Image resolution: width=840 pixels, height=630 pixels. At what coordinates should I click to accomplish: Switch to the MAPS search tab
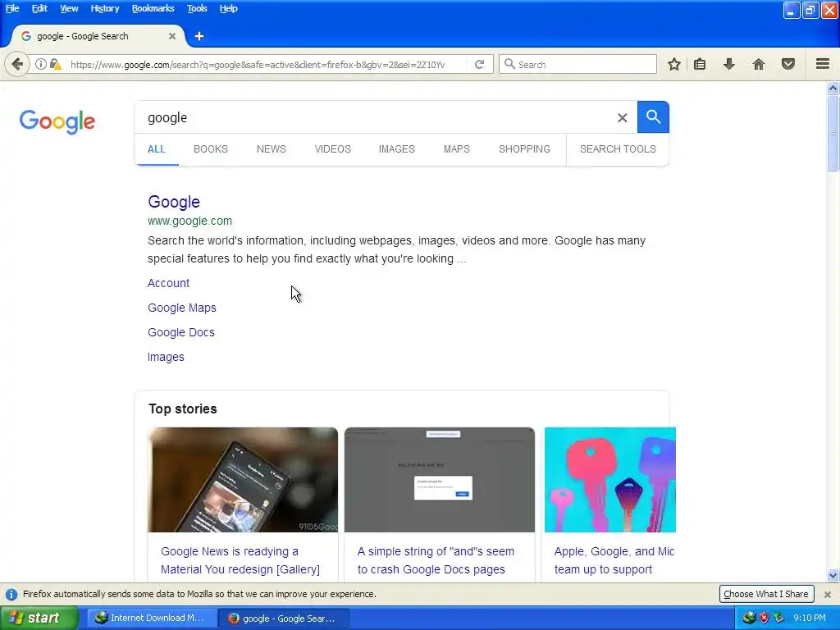pos(456,149)
